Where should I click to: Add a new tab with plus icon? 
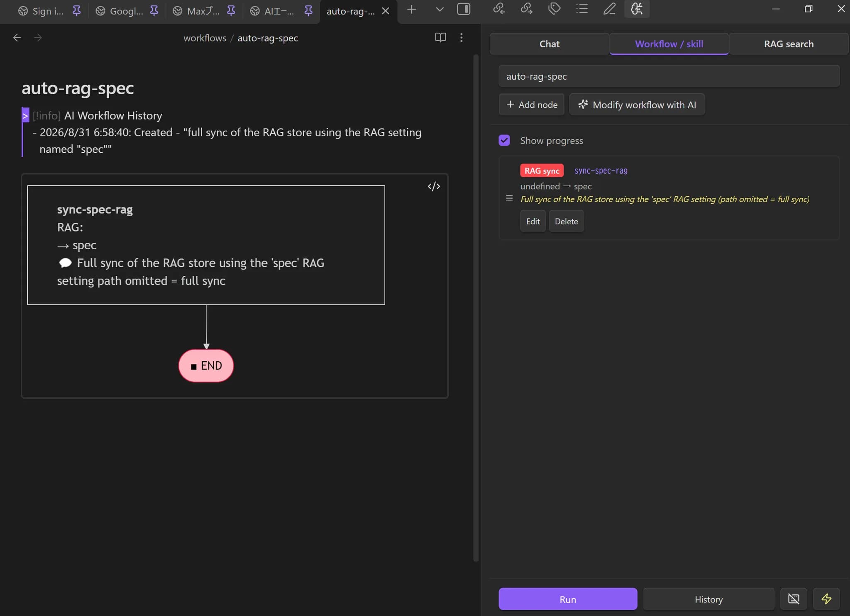411,10
